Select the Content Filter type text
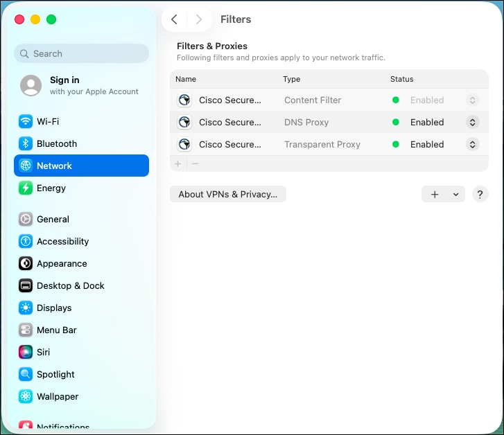Image resolution: width=504 pixels, height=435 pixels. pyautogui.click(x=313, y=100)
